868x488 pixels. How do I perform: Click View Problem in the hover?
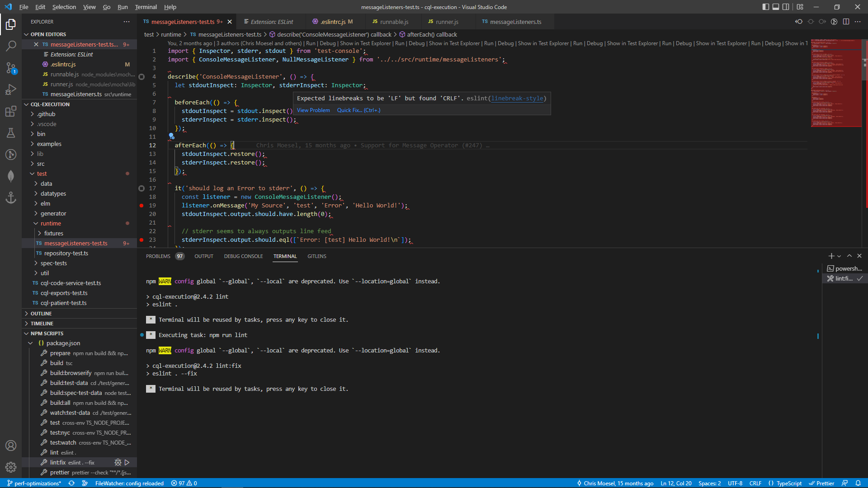point(313,110)
